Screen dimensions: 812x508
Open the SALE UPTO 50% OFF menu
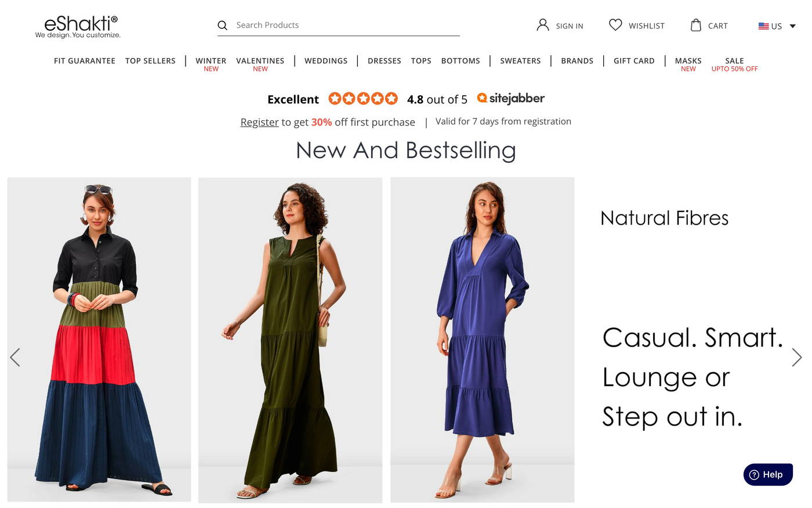point(734,64)
